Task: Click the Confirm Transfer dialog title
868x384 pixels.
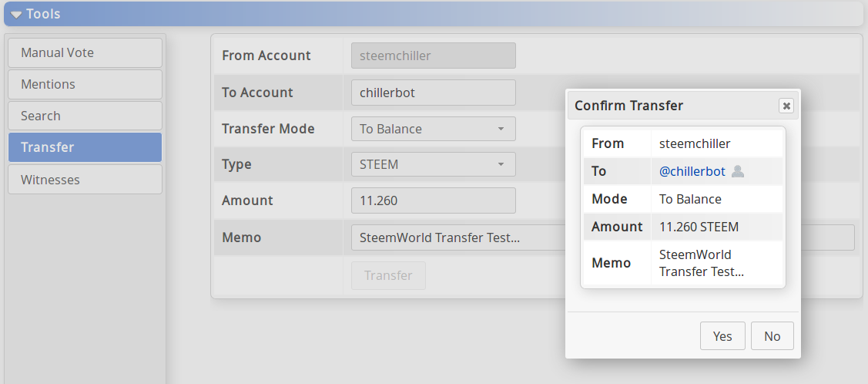Action: (628, 106)
